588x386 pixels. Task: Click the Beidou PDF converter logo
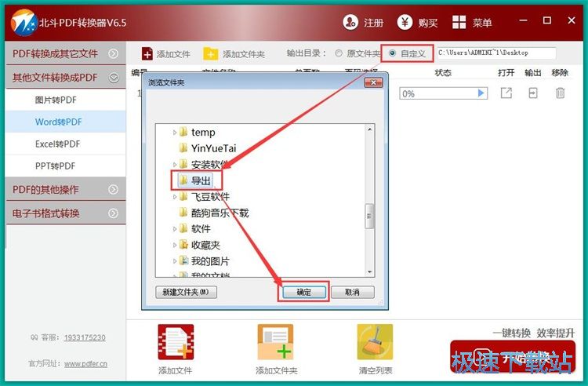tap(24, 23)
